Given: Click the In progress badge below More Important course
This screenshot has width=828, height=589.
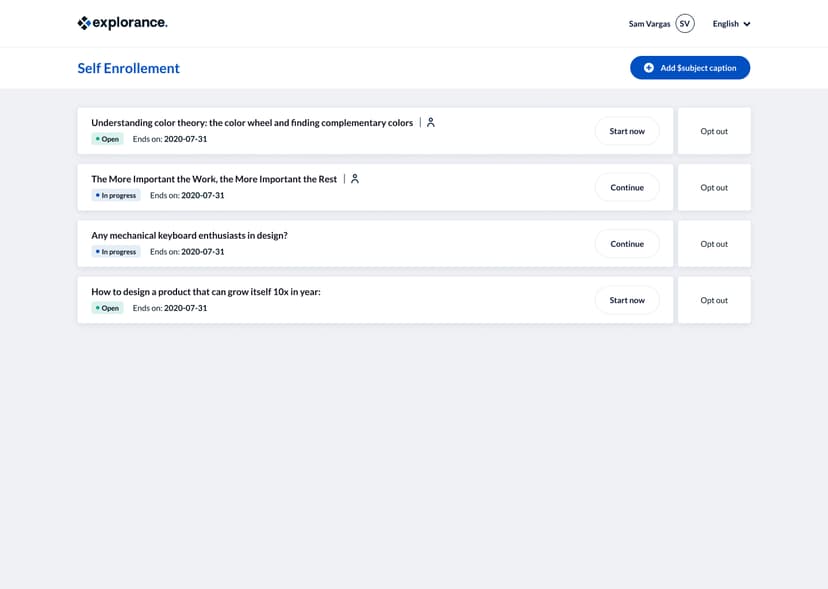Looking at the screenshot, I should coord(115,195).
